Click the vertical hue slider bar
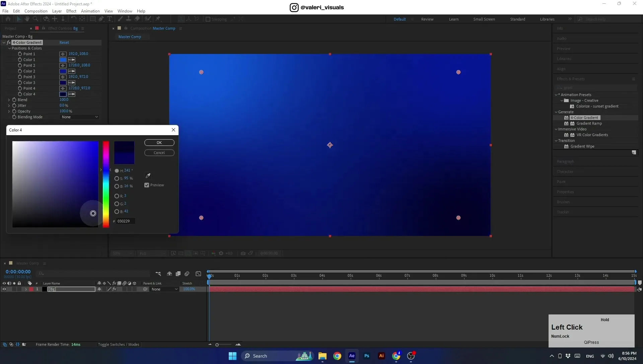Screen dimensions: 643x364 106,184
